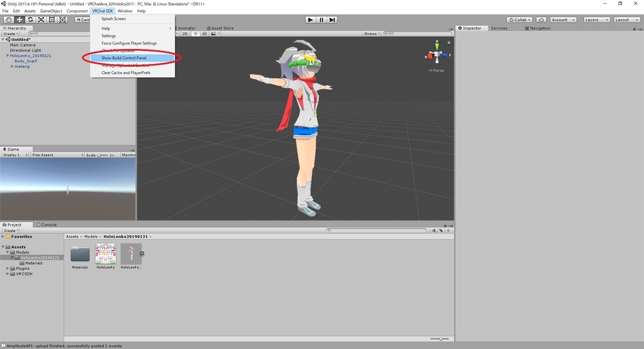Toggle scene audio speaker icon
Image resolution: width=644 pixels, height=349 pixels.
coord(204,34)
